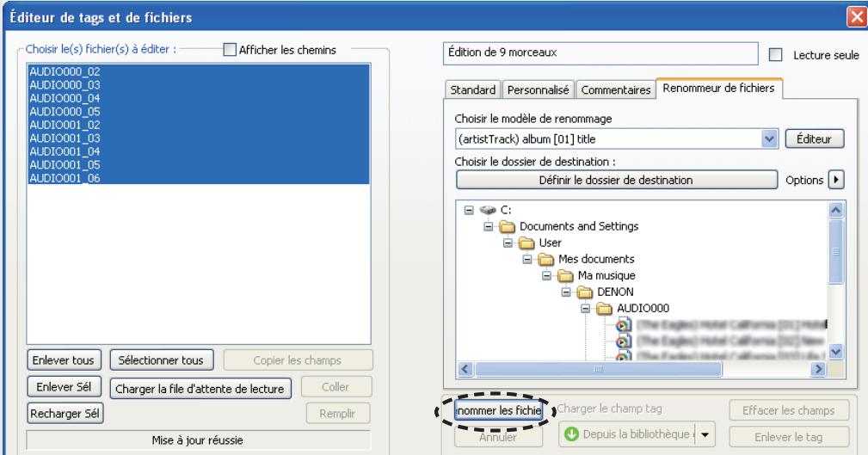Click the Mes documents folder icon
Image resolution: width=868 pixels, height=455 pixels.
pos(545,259)
